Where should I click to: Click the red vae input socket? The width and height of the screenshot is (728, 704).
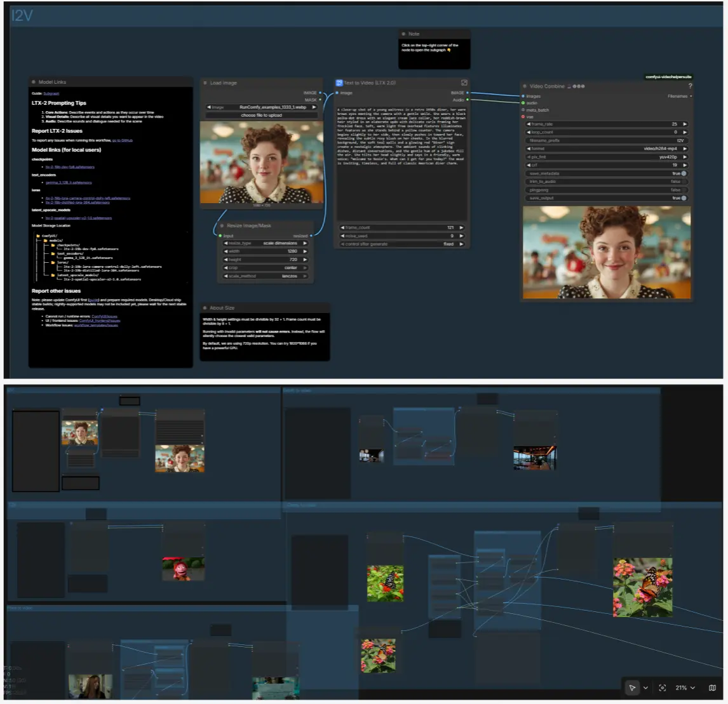[523, 117]
